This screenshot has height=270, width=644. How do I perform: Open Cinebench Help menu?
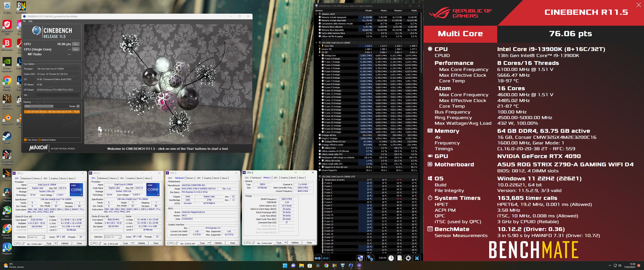(31, 21)
